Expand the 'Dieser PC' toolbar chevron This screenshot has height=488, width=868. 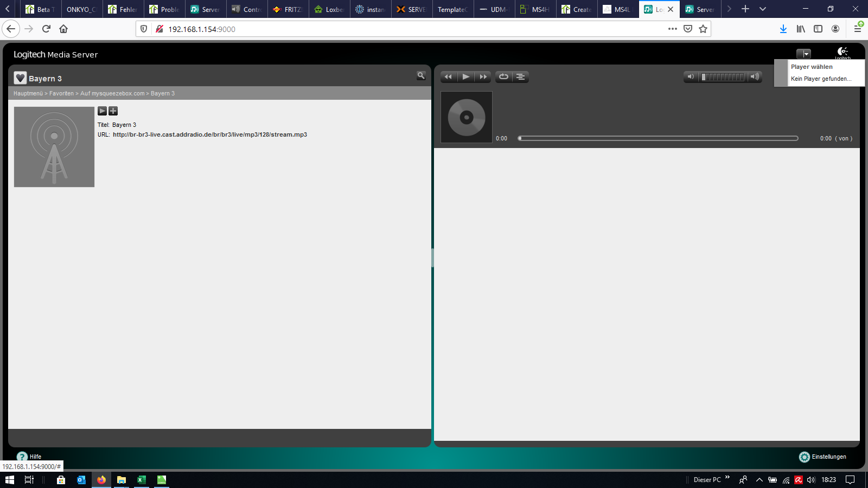pyautogui.click(x=727, y=478)
